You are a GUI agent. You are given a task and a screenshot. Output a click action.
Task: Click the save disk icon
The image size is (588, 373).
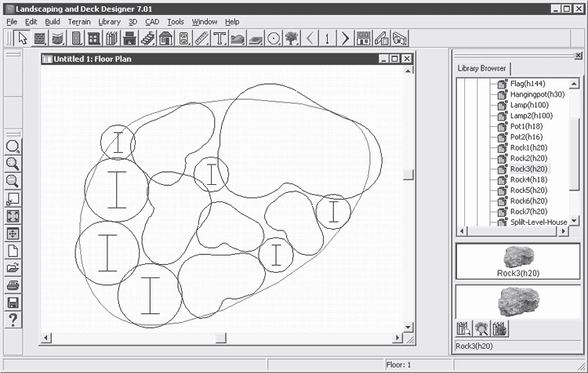(x=13, y=302)
